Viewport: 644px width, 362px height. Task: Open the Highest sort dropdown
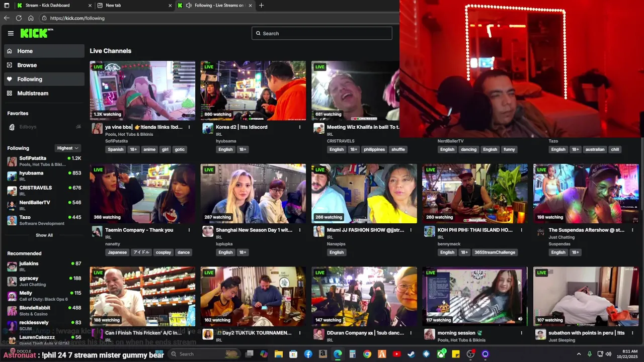67,148
